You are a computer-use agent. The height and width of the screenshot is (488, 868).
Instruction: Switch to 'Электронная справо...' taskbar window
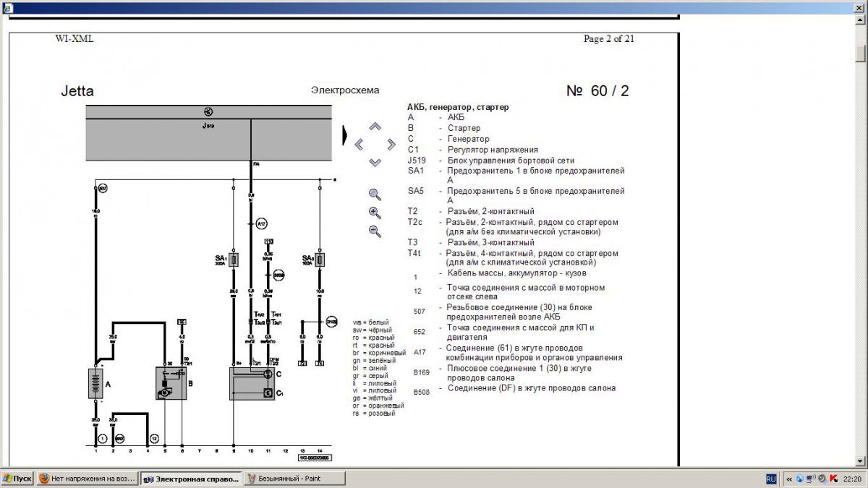[190, 479]
